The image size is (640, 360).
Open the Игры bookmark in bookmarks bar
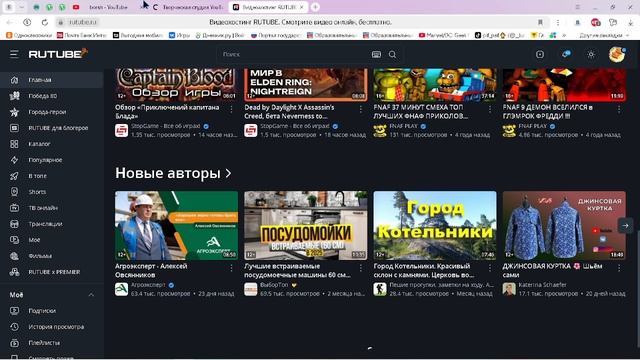click(x=180, y=36)
